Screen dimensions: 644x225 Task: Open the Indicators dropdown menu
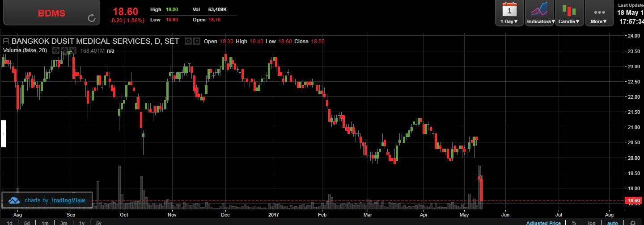(x=539, y=13)
